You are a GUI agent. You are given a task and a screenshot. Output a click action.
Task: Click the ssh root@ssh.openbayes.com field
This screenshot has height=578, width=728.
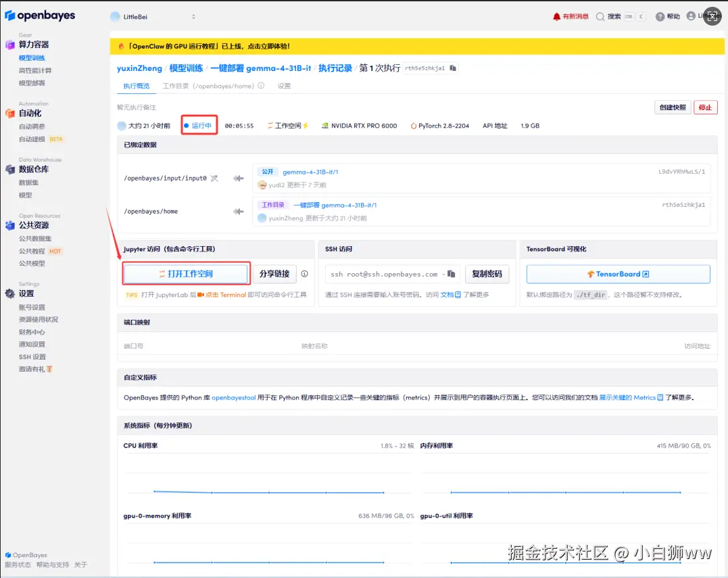tap(392, 274)
